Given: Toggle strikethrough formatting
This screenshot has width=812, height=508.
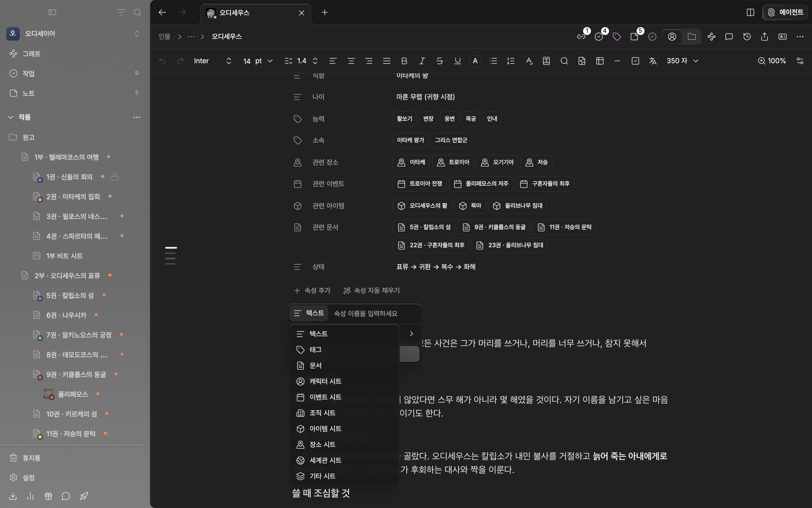Looking at the screenshot, I should (x=440, y=61).
